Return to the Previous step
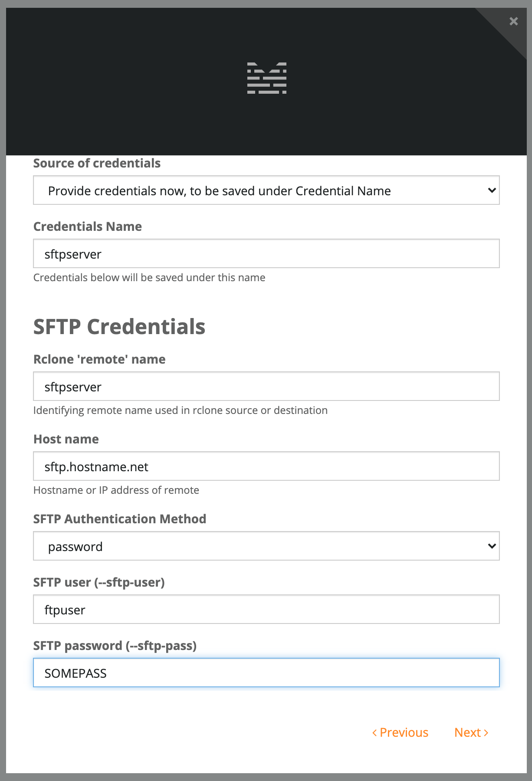532x781 pixels. click(400, 732)
